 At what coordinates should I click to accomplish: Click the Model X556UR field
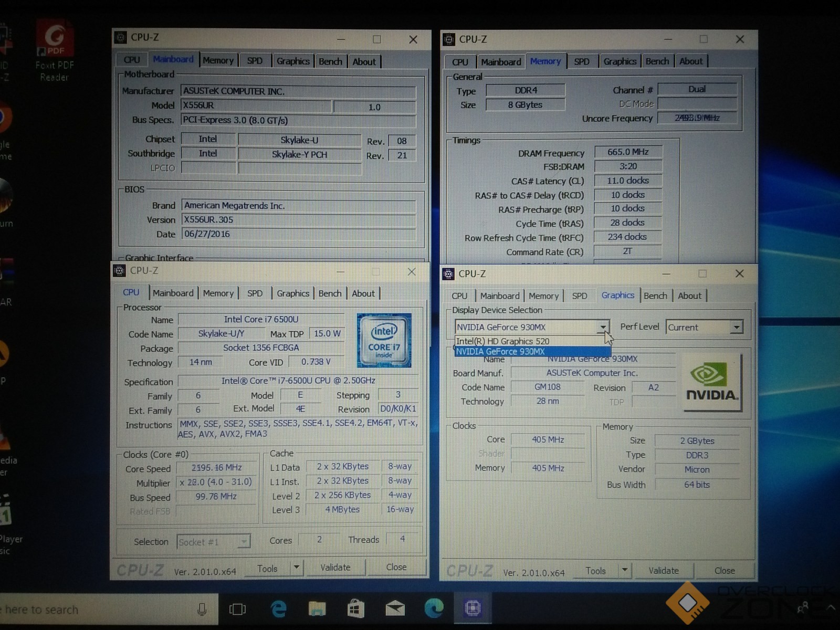(x=256, y=106)
